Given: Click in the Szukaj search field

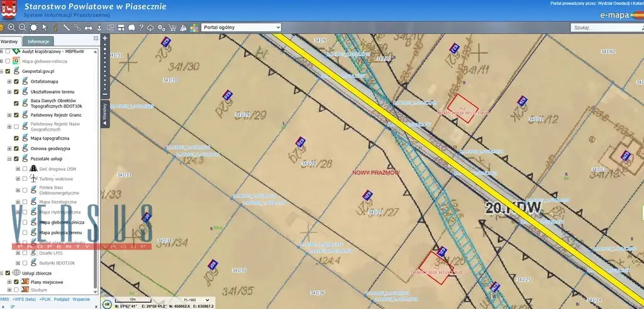Looking at the screenshot, I should 604,28.
